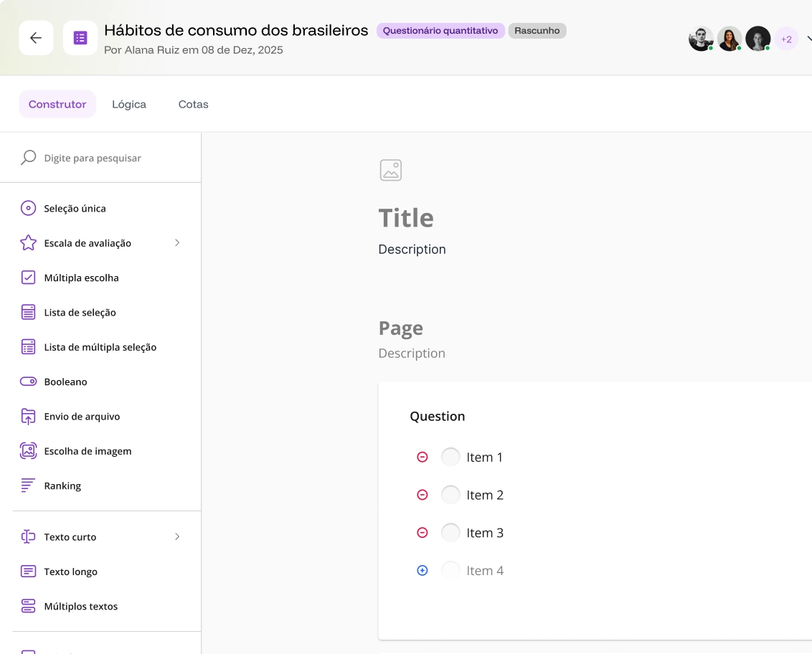
Task: Remove Item 3 with the red minus icon
Action: [x=422, y=533]
